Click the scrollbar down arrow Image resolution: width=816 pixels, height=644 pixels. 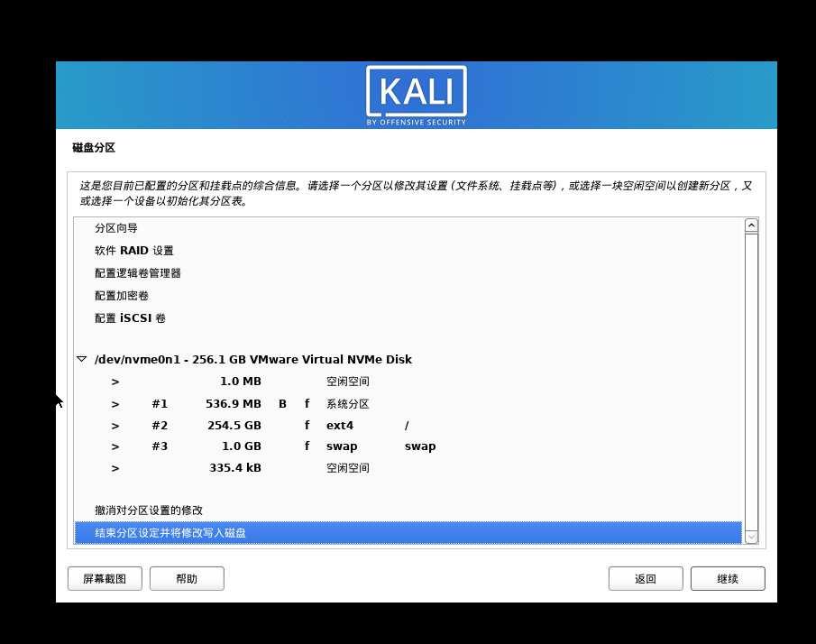[751, 537]
